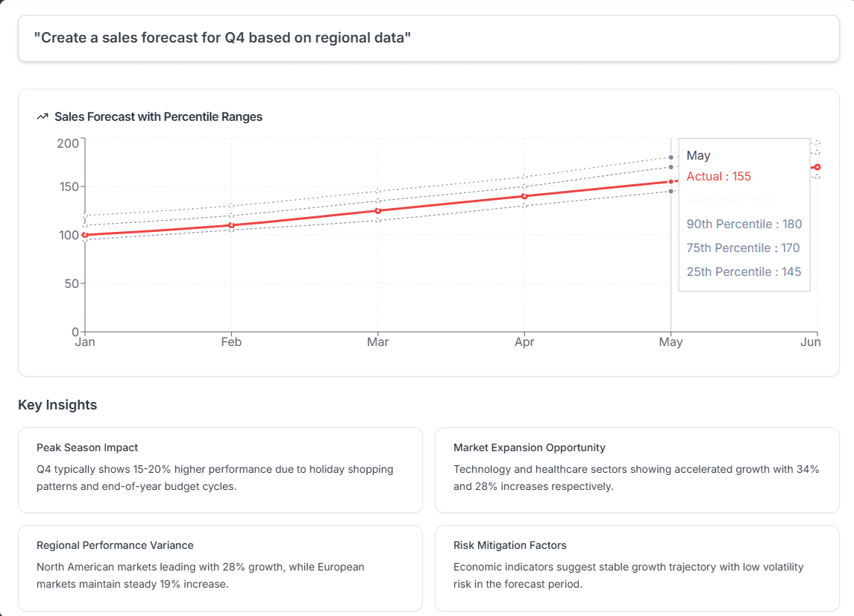The image size is (854, 616).
Task: Click the 90th percentile point at May
Action: point(671,157)
